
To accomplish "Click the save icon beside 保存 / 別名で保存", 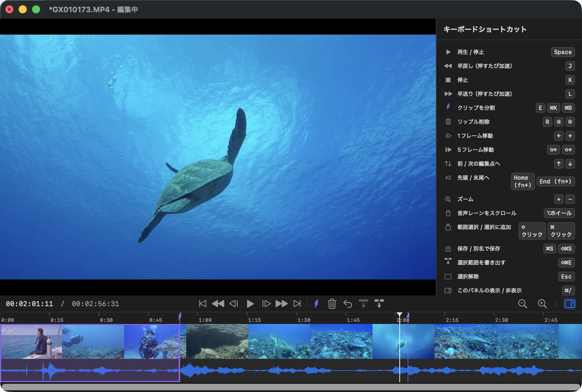I will coord(448,249).
